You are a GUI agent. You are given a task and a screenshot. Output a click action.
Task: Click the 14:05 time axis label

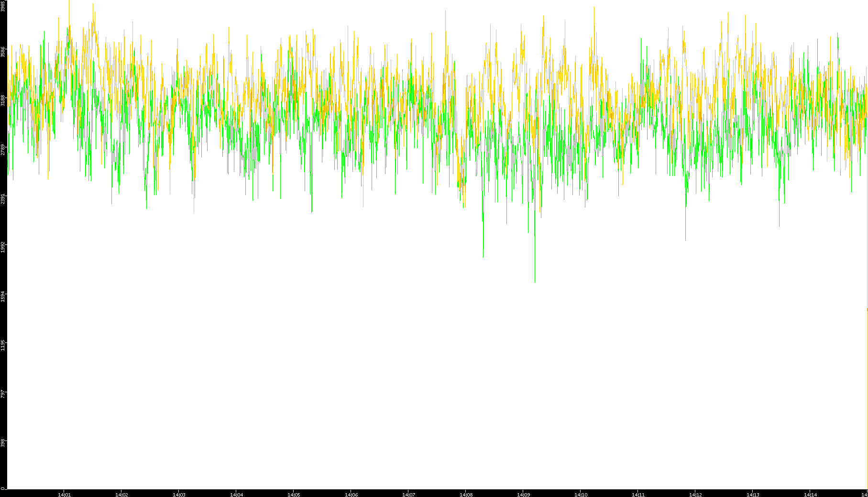click(x=294, y=495)
